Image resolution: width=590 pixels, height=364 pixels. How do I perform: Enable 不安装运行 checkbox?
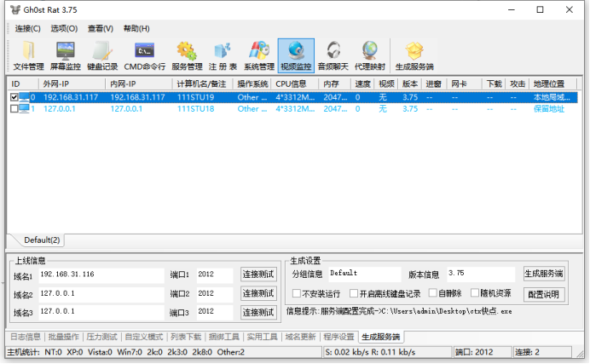[297, 293]
